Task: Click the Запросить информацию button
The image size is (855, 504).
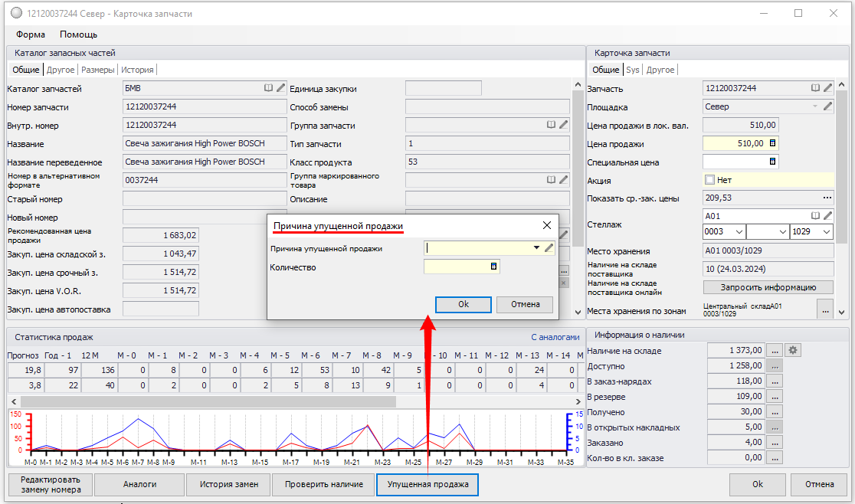Action: tap(768, 287)
